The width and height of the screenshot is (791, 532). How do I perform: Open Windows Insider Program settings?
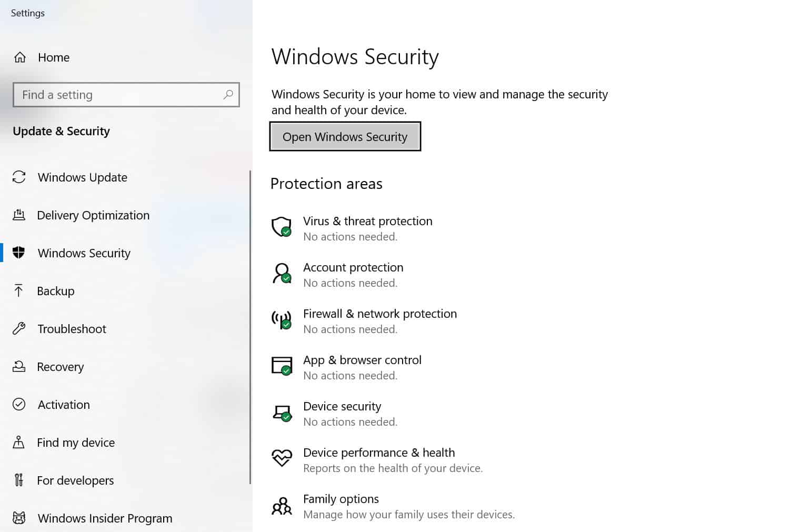(105, 518)
